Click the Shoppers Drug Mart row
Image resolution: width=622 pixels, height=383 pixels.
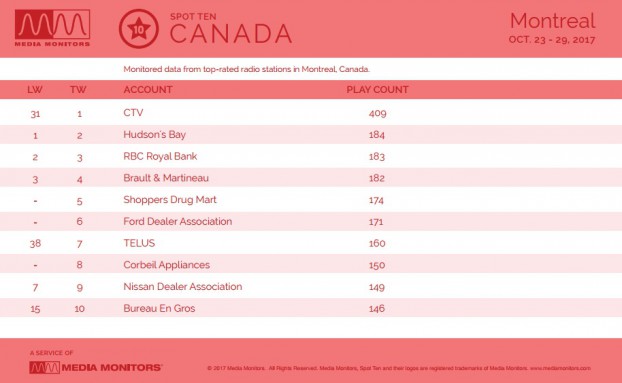point(311,200)
